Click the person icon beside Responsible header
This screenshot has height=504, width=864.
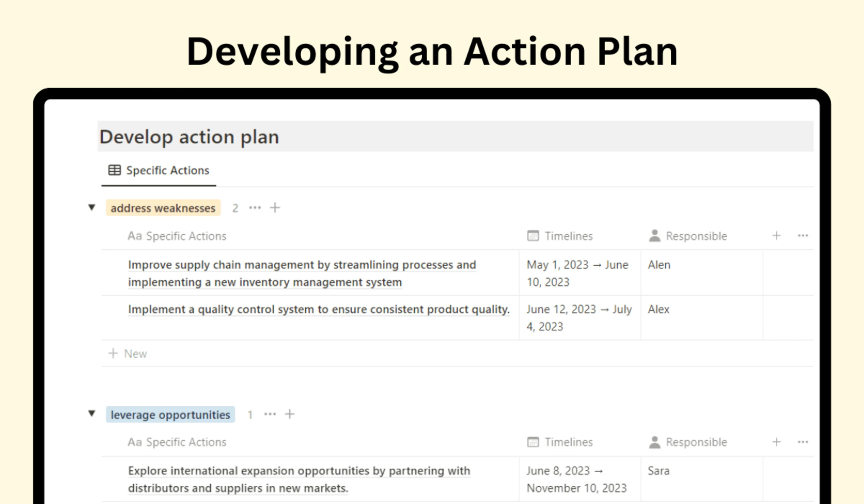(654, 236)
